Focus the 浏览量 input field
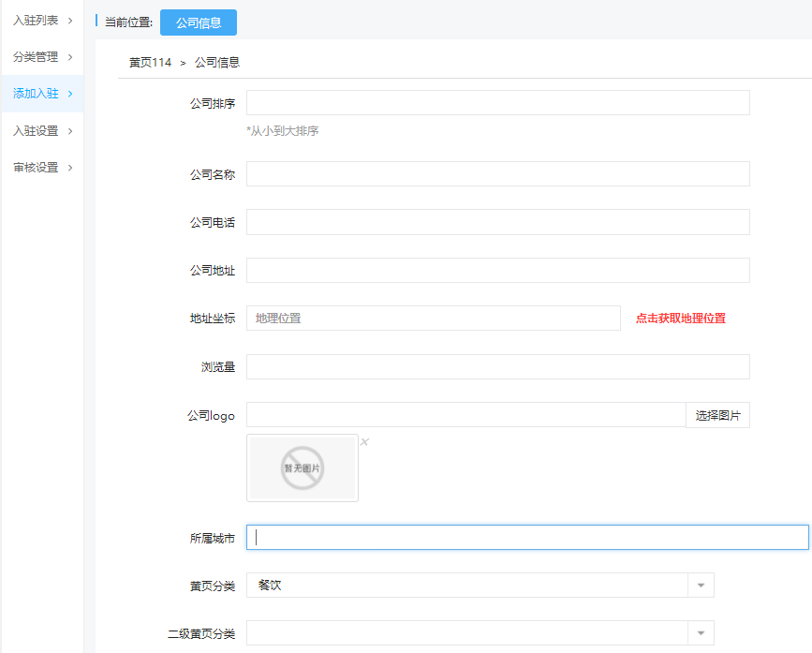This screenshot has height=653, width=812. point(498,366)
